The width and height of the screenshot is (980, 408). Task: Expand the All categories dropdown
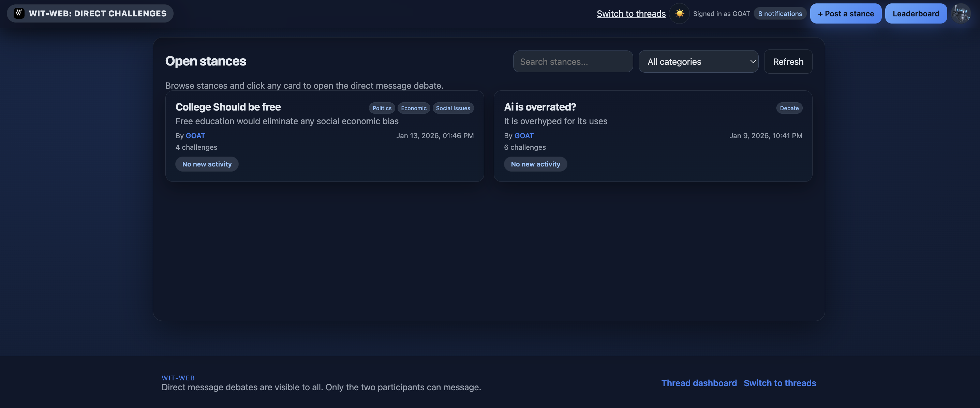pyautogui.click(x=698, y=61)
